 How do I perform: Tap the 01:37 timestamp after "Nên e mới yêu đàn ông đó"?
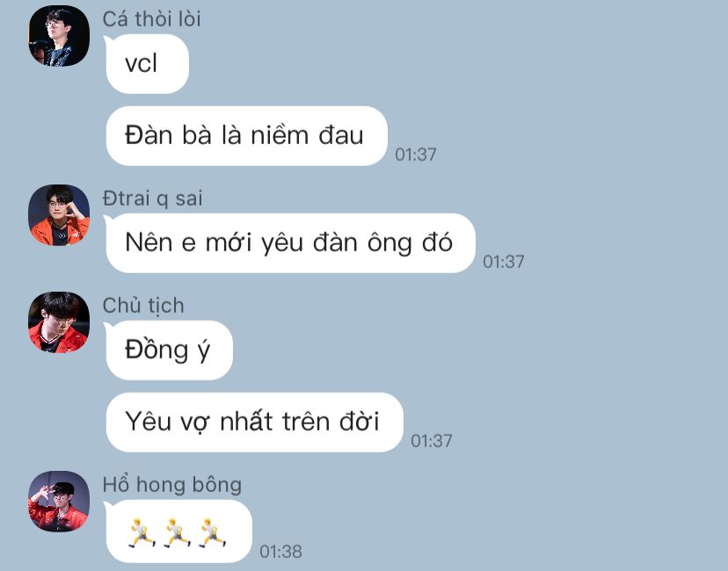pyautogui.click(x=504, y=262)
